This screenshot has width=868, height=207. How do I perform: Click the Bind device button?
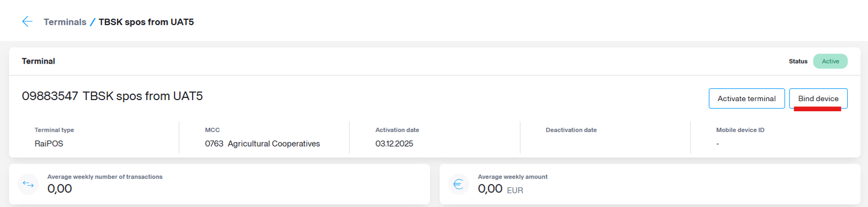point(818,98)
